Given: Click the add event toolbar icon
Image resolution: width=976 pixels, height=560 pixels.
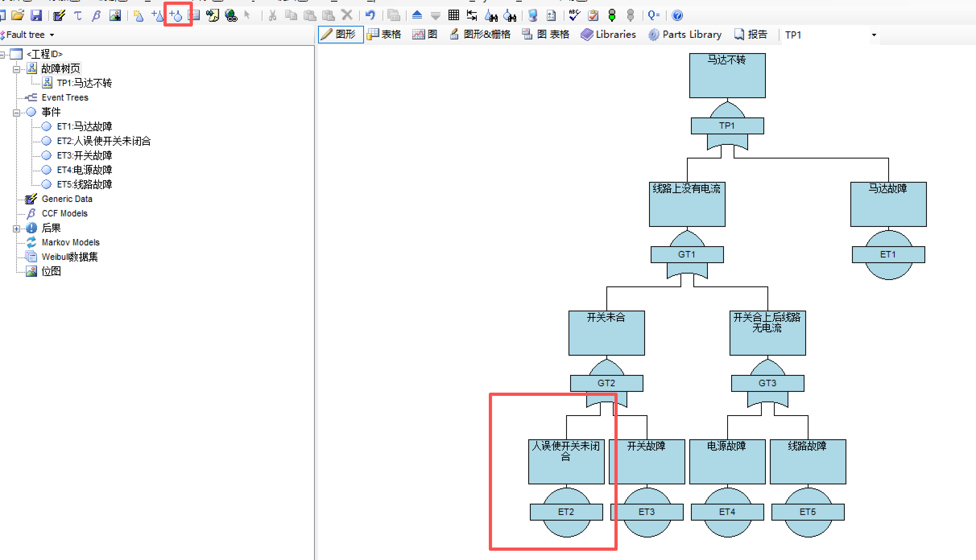Looking at the screenshot, I should [176, 16].
